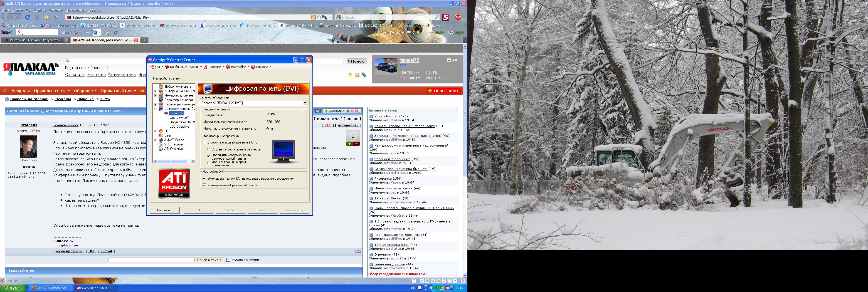
Task: Open the 'Журнал' menu in Firefox
Action: pos(40,10)
